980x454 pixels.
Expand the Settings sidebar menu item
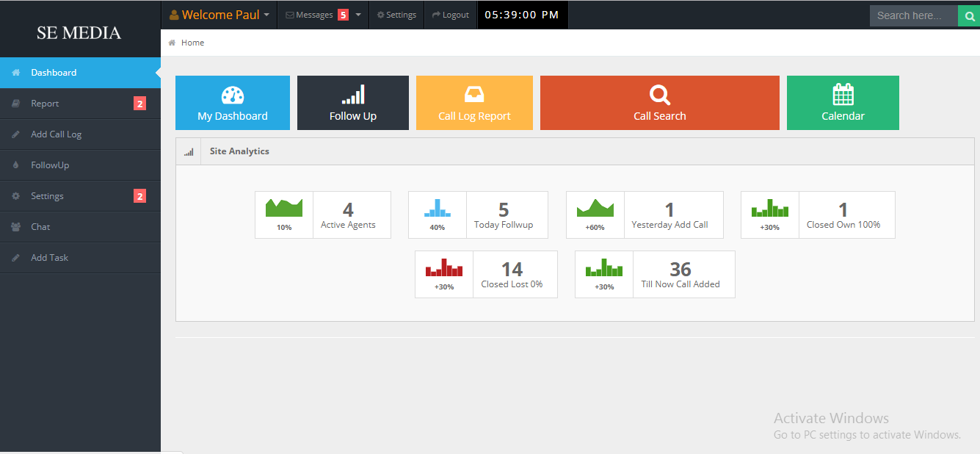[x=80, y=196]
